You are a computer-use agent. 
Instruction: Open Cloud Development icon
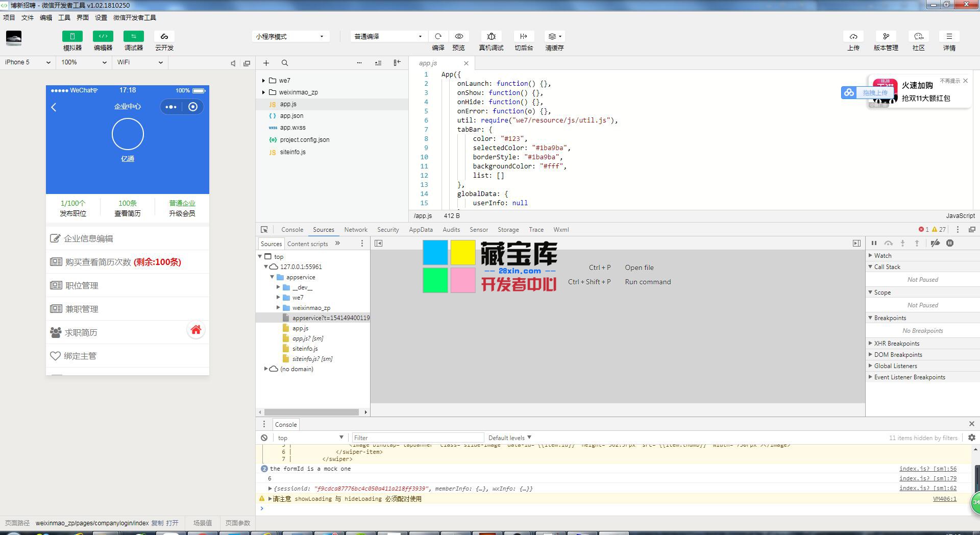pyautogui.click(x=164, y=37)
